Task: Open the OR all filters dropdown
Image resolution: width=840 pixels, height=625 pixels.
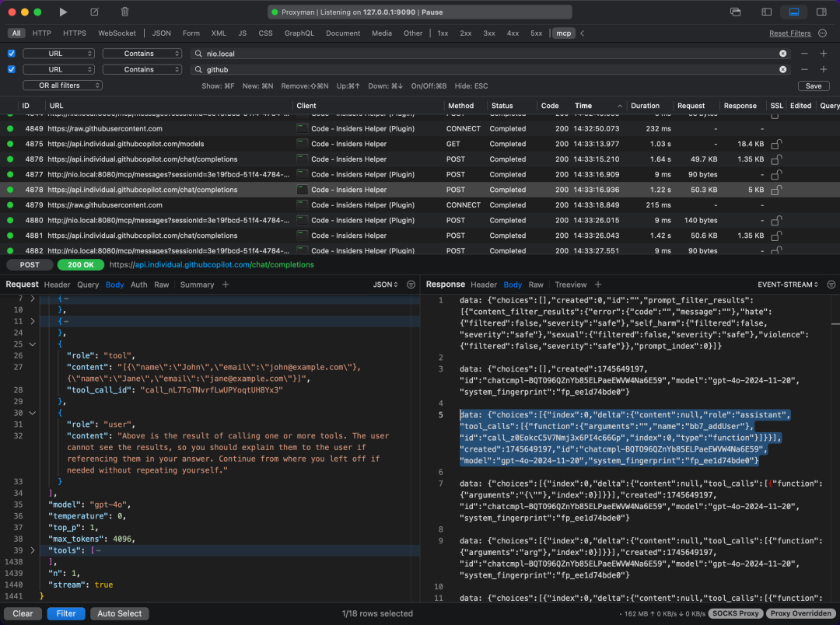Action: [x=62, y=86]
